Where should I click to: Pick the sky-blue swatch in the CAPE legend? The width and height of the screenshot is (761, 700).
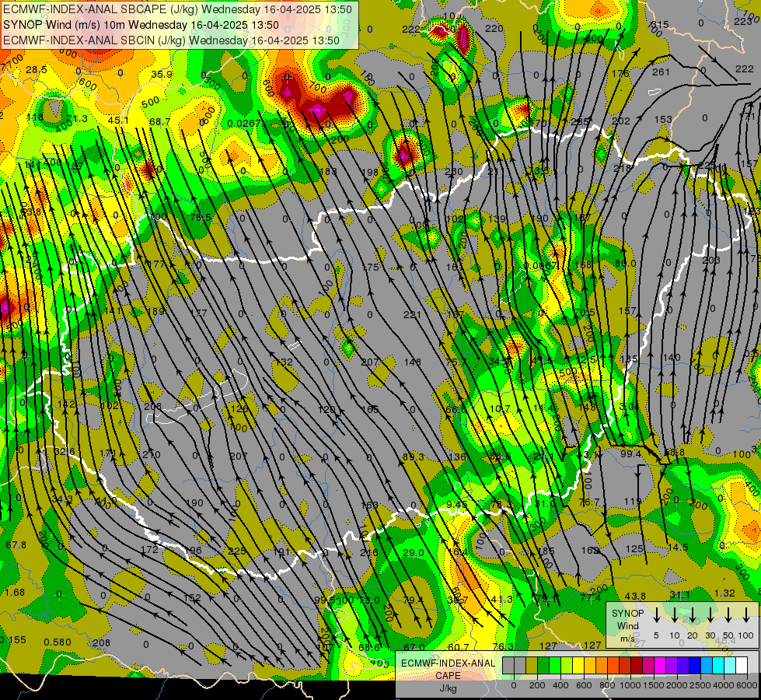click(x=706, y=666)
